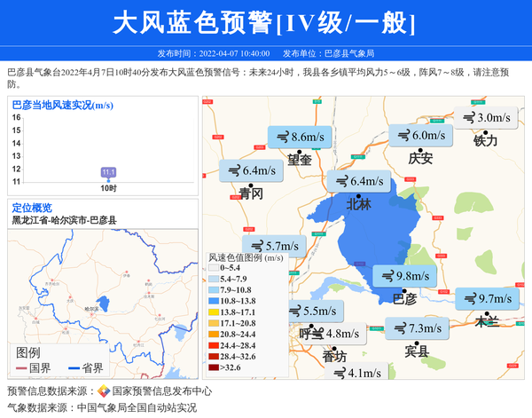The image size is (532, 418).
Task: Click the wind icon in the 9.7m/s label
Action: point(469,299)
